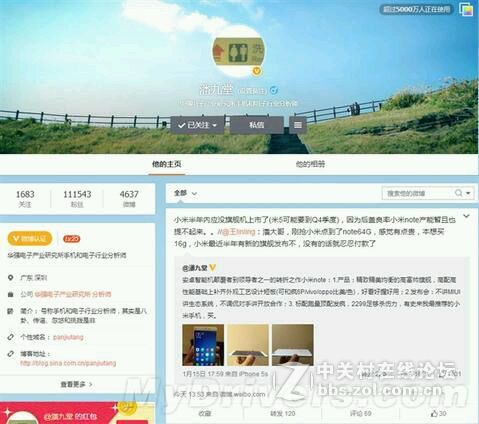This screenshot has width=479, height=424.
Task: Open second thumbnail showing phone edge
Action: click(x=248, y=345)
